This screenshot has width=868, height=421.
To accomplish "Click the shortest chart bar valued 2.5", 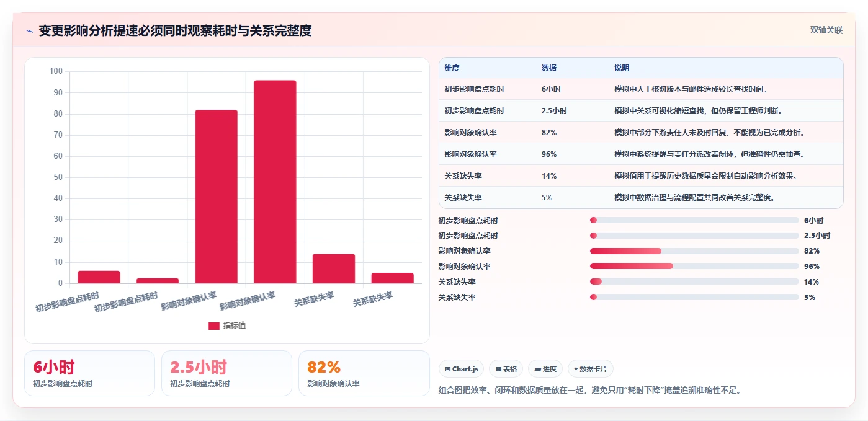I will 158,281.
